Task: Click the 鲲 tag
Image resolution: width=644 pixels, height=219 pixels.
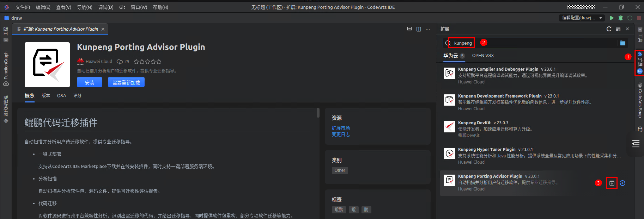Action: pyautogui.click(x=353, y=210)
